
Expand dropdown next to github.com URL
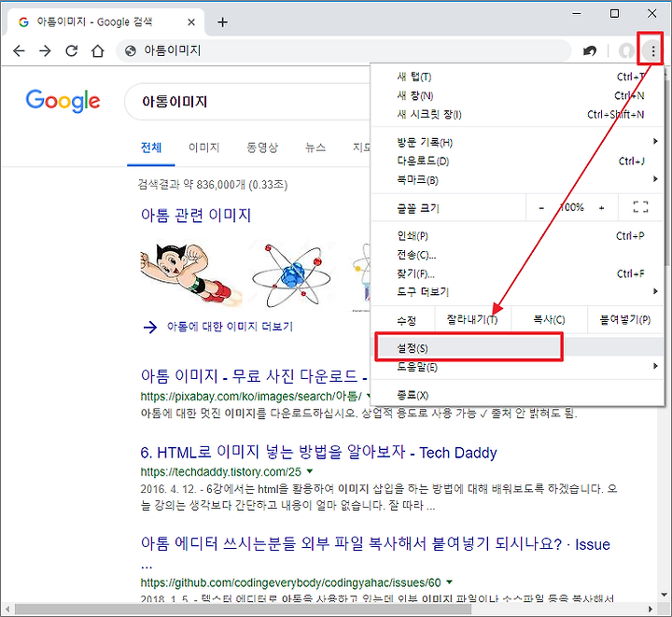[449, 582]
